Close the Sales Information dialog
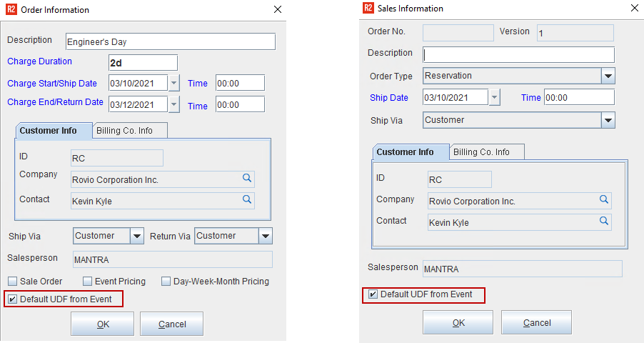The height and width of the screenshot is (343, 644). point(634,9)
